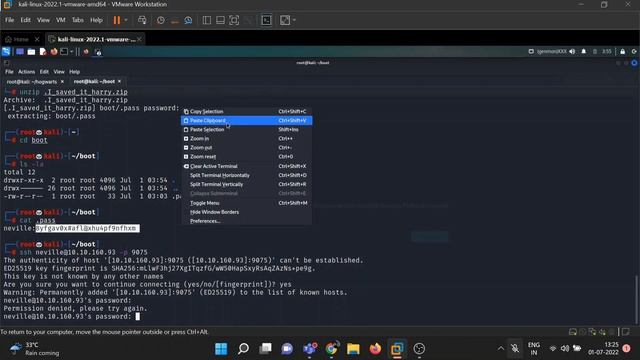Click the highlighted neville password text
Screen dimensions: 640x360
(87, 228)
